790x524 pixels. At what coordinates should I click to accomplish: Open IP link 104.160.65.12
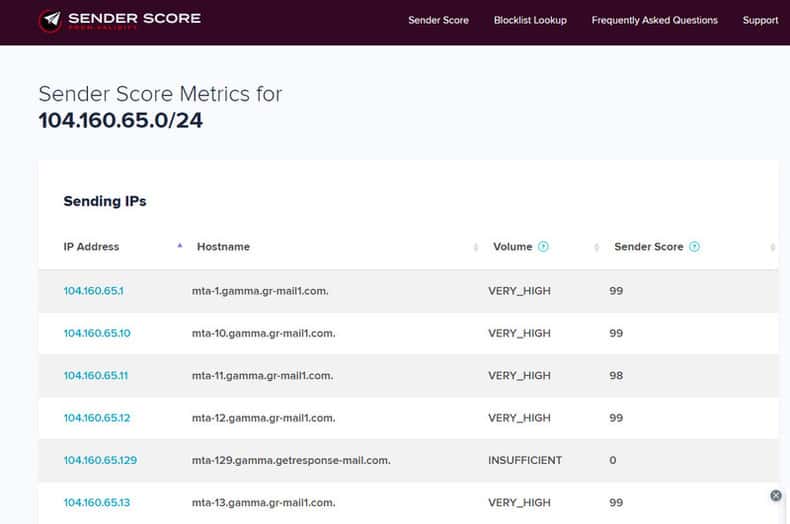click(97, 418)
